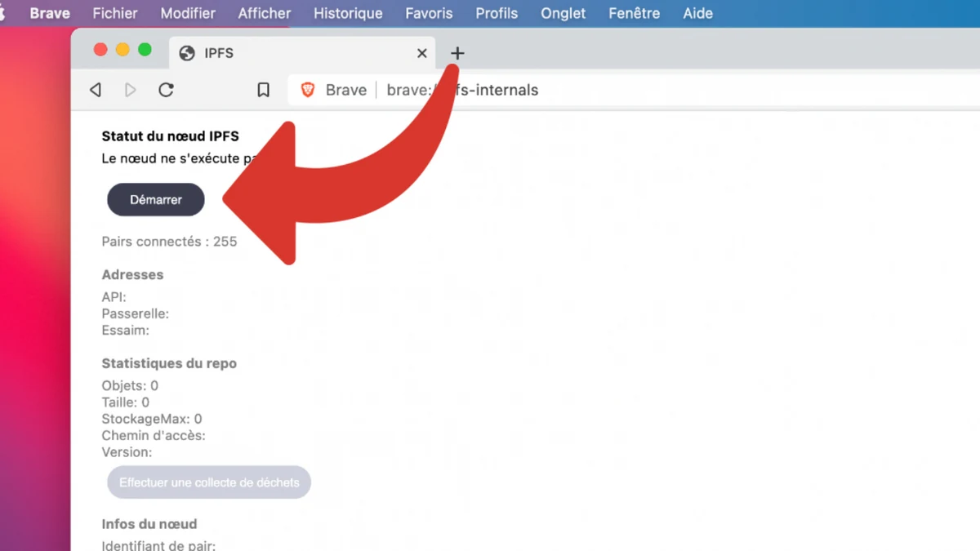Click the forward navigation arrow
The image size is (980, 551).
tap(131, 90)
